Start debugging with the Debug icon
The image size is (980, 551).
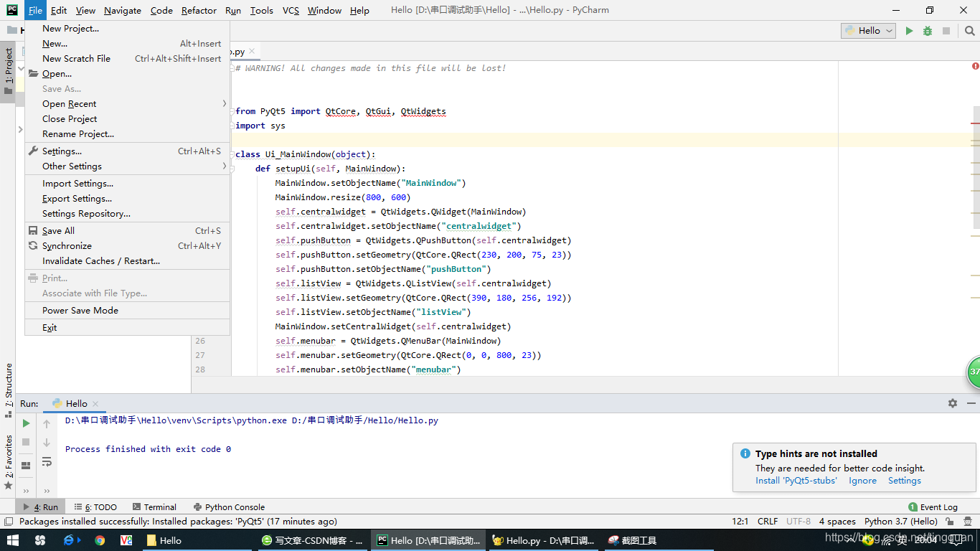[x=925, y=30]
